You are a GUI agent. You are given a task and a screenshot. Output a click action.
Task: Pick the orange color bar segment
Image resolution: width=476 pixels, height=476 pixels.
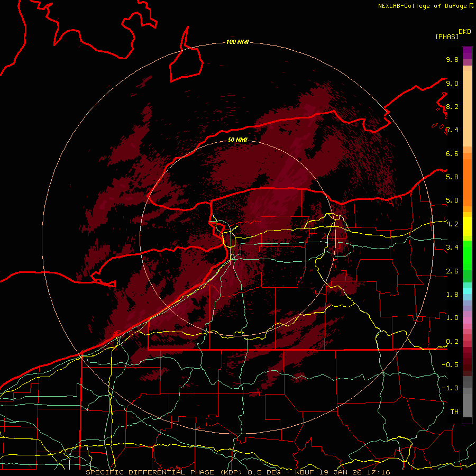467,183
